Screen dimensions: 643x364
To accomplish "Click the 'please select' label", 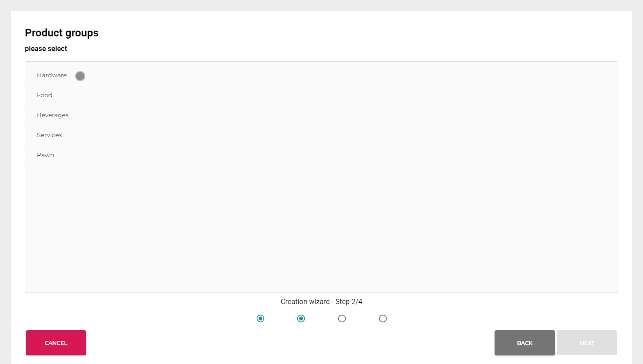I will click(46, 49).
